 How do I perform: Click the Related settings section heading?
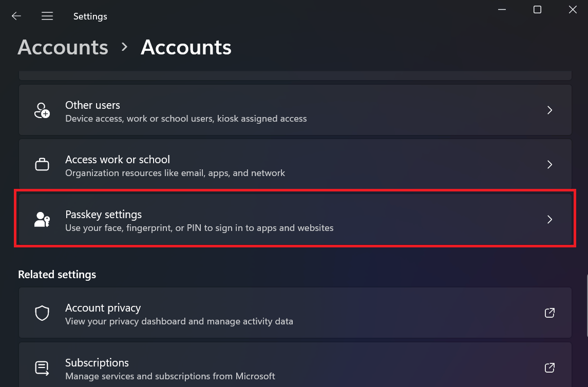pos(57,274)
